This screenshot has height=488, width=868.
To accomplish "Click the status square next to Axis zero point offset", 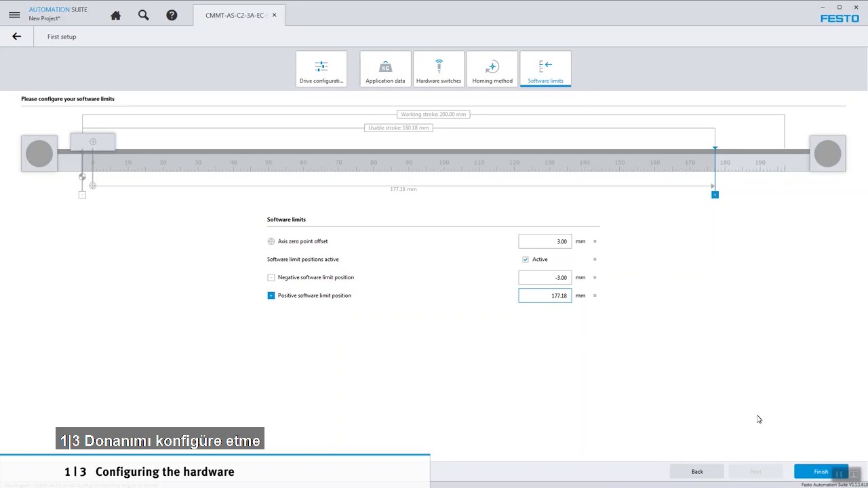I will (x=595, y=241).
